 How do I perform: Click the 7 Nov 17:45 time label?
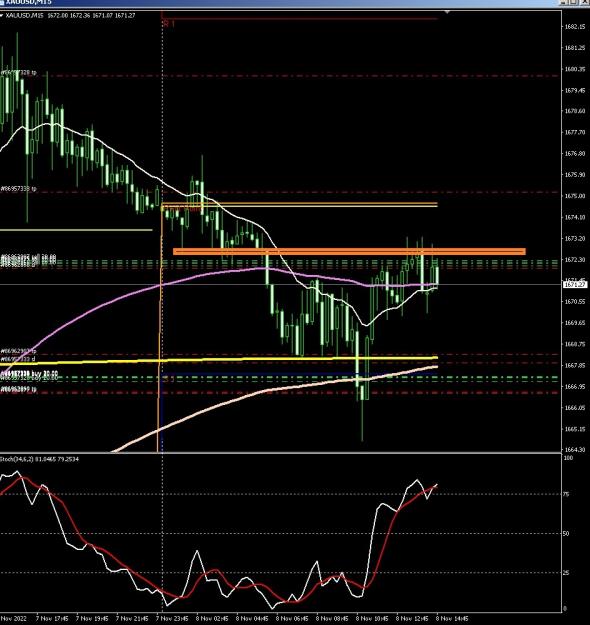click(52, 619)
